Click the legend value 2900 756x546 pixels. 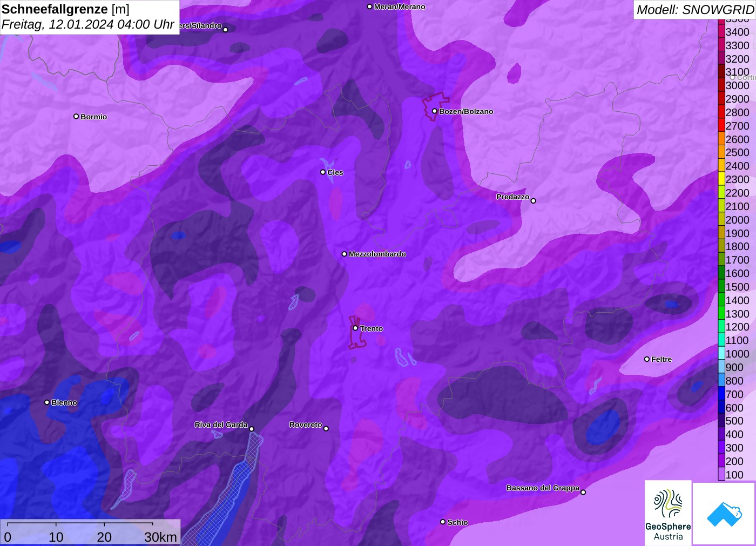737,99
